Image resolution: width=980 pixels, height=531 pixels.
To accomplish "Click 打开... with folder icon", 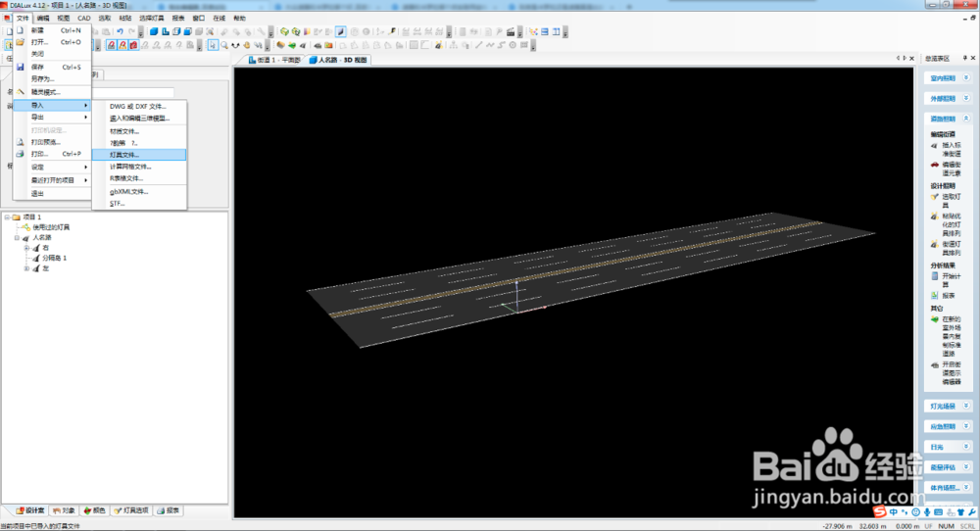I will pyautogui.click(x=53, y=42).
